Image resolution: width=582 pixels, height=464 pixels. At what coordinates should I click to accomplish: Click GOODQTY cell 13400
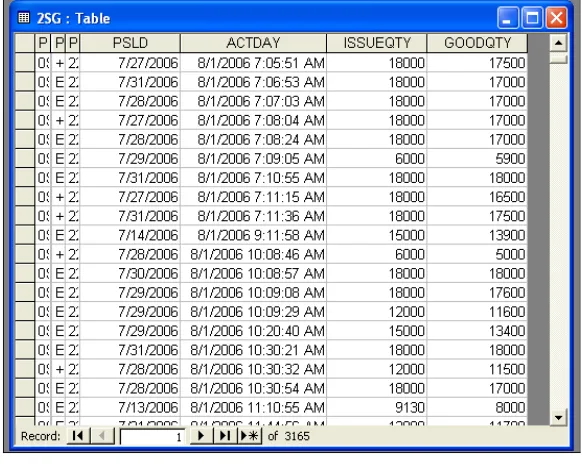[477, 331]
